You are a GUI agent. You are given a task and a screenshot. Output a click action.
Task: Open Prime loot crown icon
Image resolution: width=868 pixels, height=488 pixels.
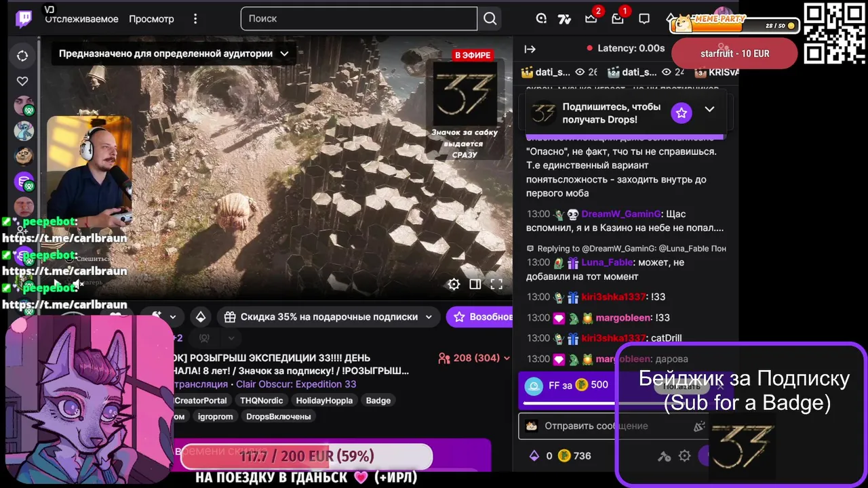point(591,19)
